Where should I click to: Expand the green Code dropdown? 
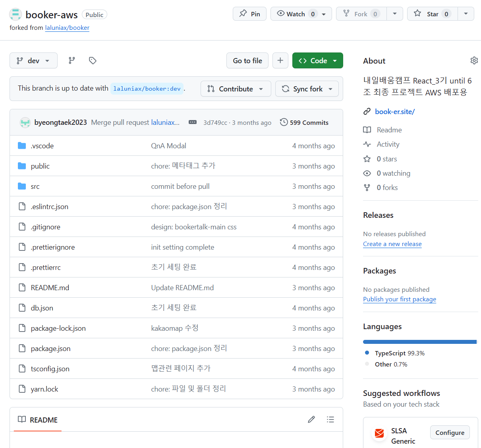pos(317,60)
